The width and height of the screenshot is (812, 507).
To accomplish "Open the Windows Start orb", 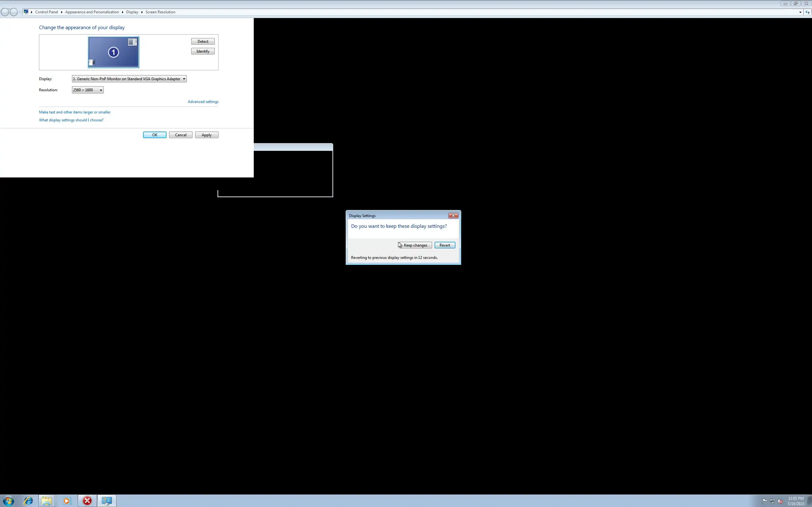I will coord(8,501).
